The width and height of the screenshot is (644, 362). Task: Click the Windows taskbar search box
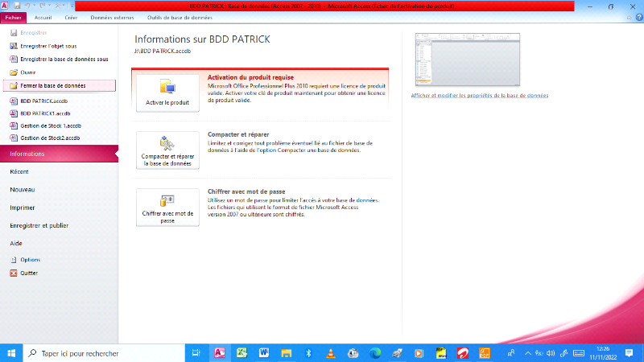click(103, 353)
